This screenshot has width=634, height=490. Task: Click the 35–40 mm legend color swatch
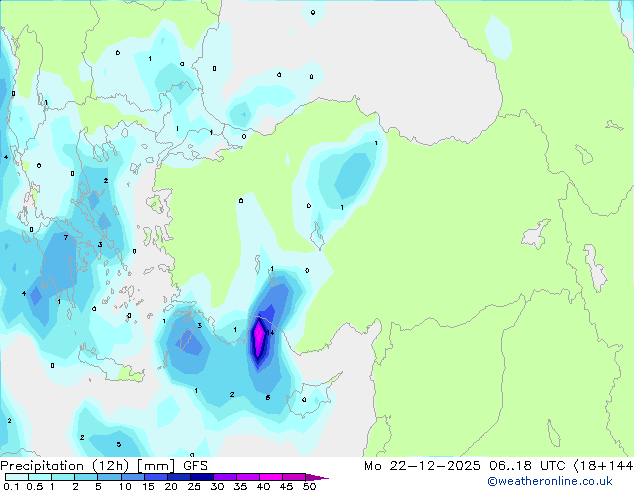coord(248,477)
